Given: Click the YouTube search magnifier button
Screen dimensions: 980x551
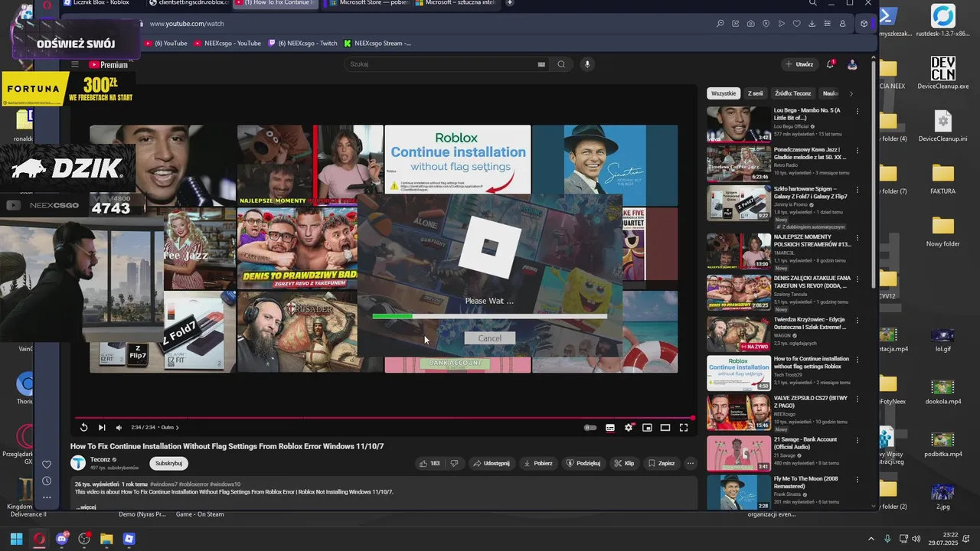Looking at the screenshot, I should pyautogui.click(x=561, y=64).
